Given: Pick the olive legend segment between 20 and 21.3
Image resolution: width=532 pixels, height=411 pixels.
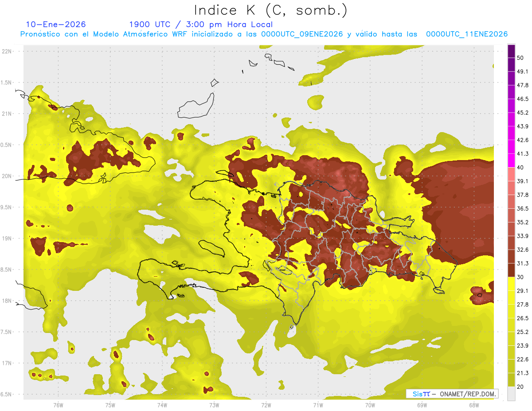Looking at the screenshot, I should [x=511, y=380].
